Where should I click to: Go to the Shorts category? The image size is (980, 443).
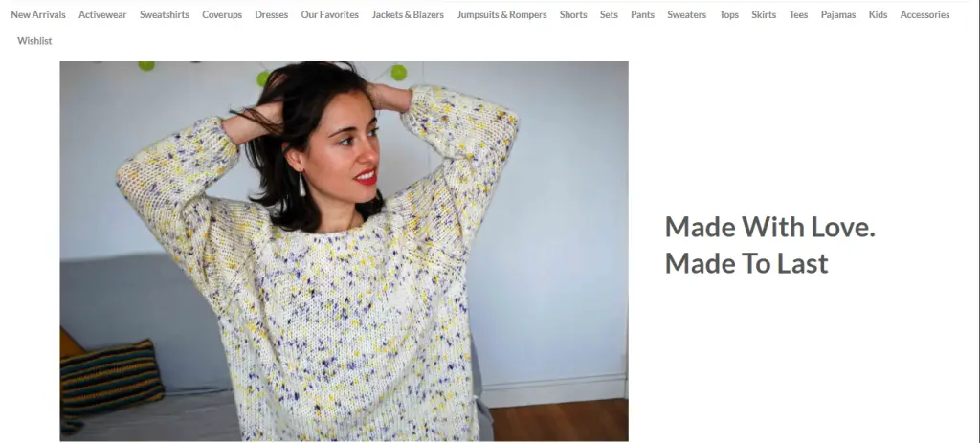[x=573, y=15]
